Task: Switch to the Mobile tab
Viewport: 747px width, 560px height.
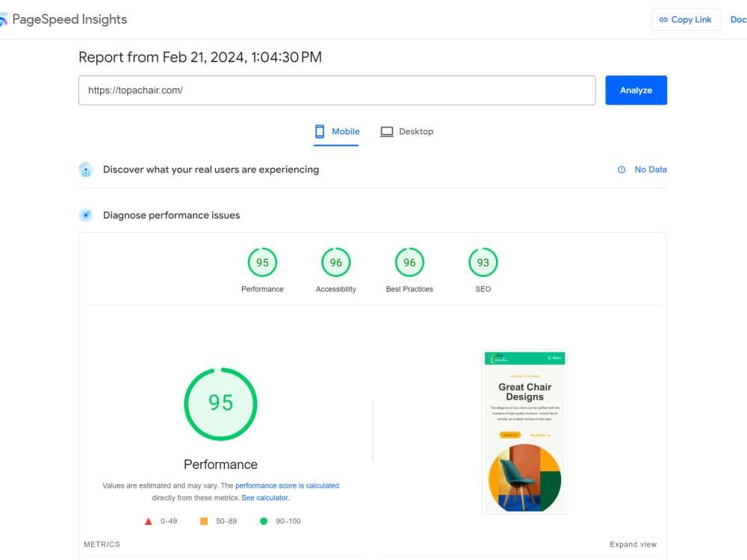Action: (336, 132)
